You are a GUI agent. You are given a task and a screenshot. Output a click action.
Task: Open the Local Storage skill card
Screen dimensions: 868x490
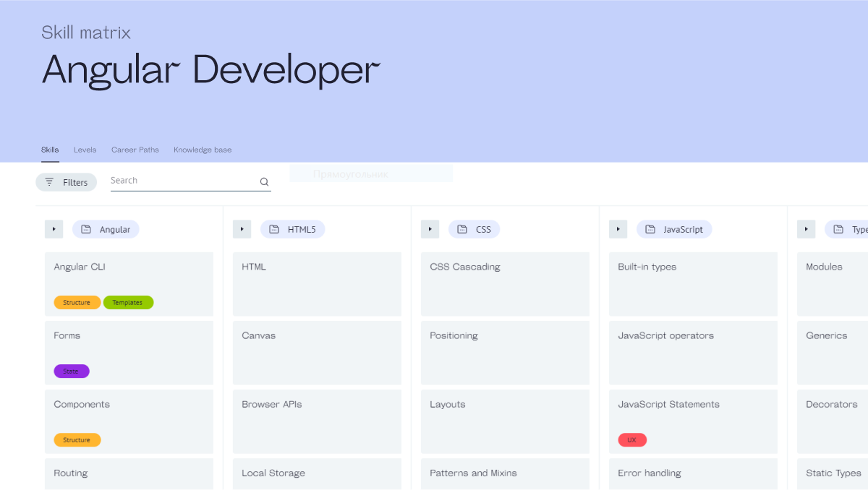point(317,474)
